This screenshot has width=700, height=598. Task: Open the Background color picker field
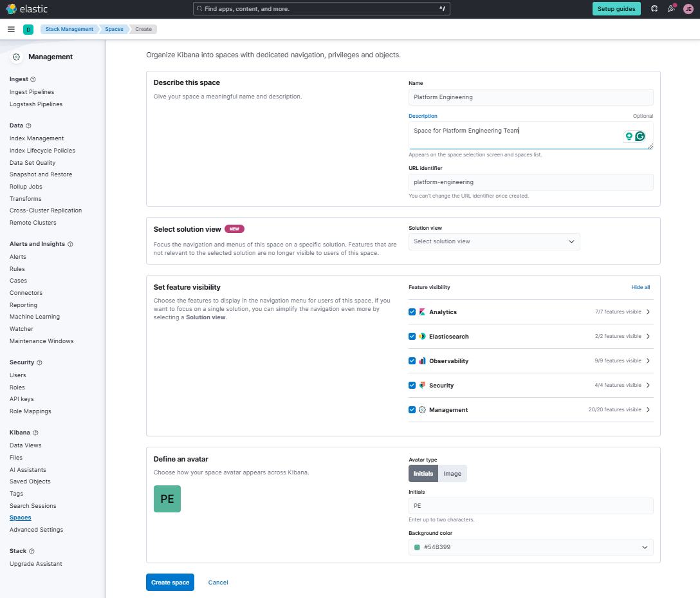pos(531,547)
